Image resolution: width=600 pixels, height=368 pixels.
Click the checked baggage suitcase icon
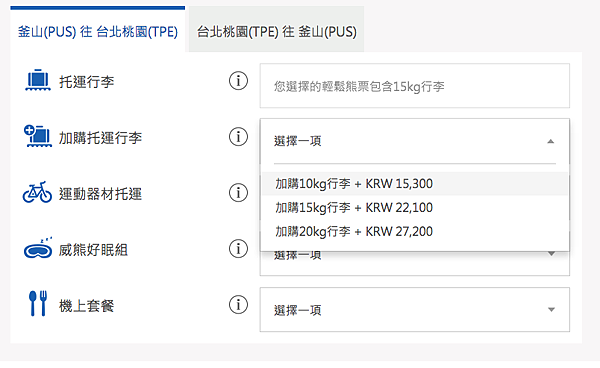38,80
